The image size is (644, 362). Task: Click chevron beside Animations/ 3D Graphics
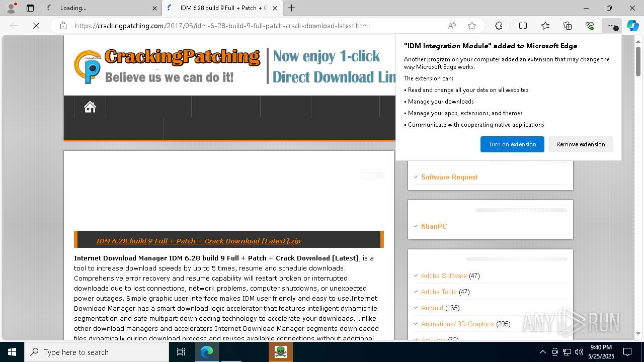416,324
